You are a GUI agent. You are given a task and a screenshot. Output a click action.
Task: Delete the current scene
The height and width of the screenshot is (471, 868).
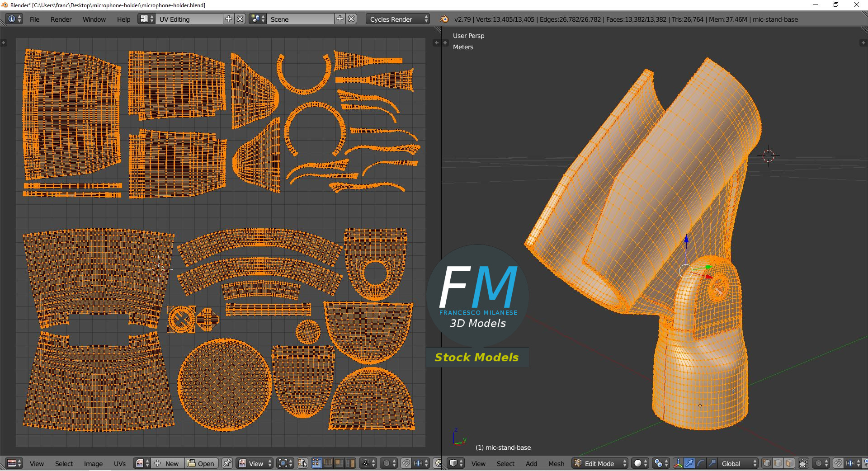352,19
